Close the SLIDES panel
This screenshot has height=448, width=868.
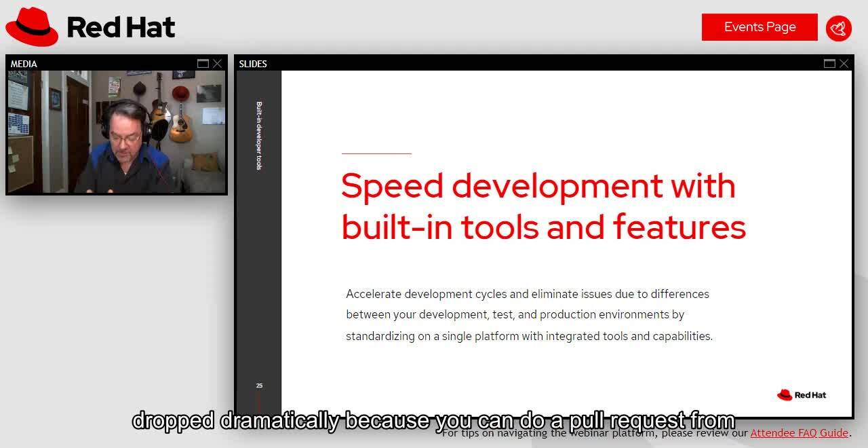pyautogui.click(x=844, y=64)
